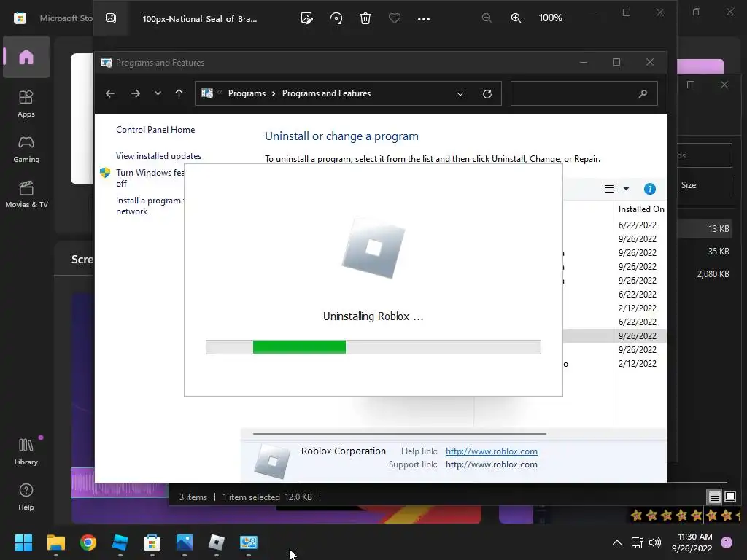This screenshot has height=560, width=747.
Task: Open the Photos See more ellipsis menu
Action: coord(424,18)
